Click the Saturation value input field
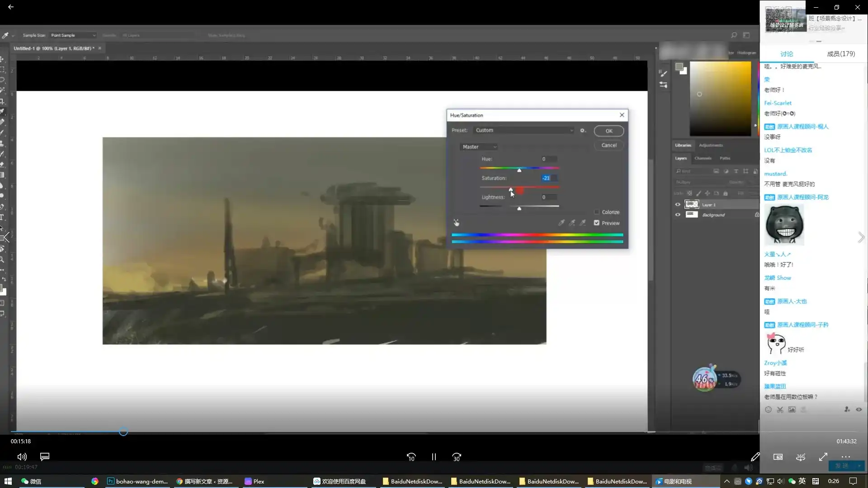 point(548,178)
